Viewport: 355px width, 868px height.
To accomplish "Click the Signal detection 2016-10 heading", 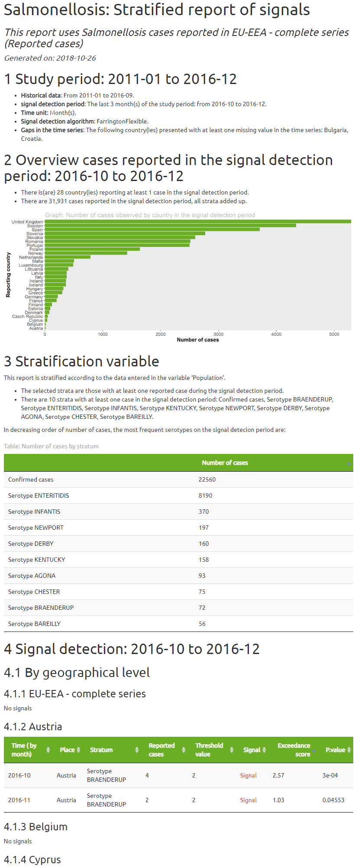I will (132, 649).
